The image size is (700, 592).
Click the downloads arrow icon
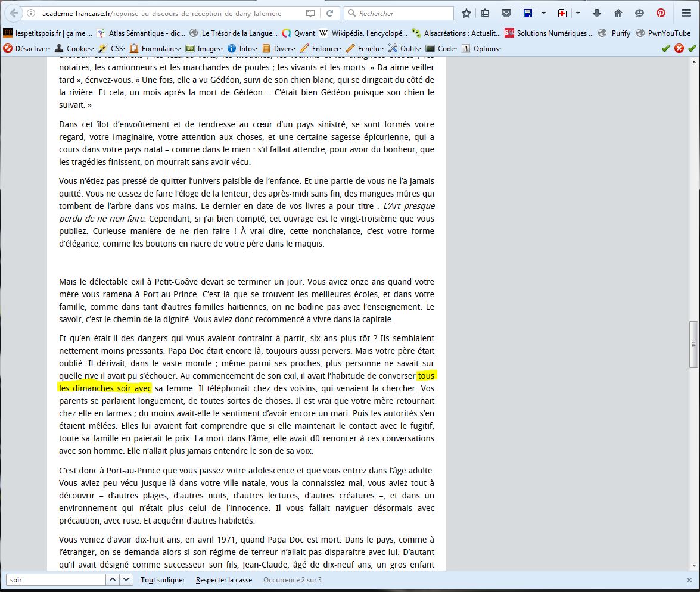click(597, 13)
